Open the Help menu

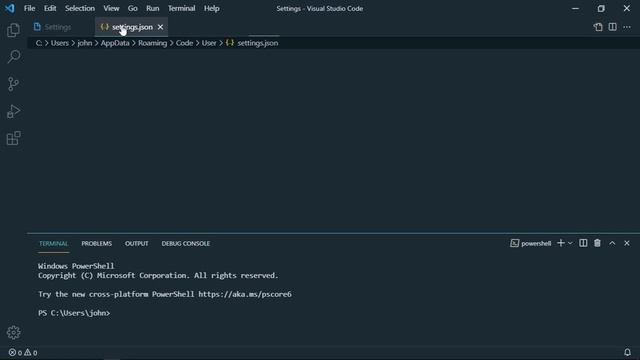[212, 8]
